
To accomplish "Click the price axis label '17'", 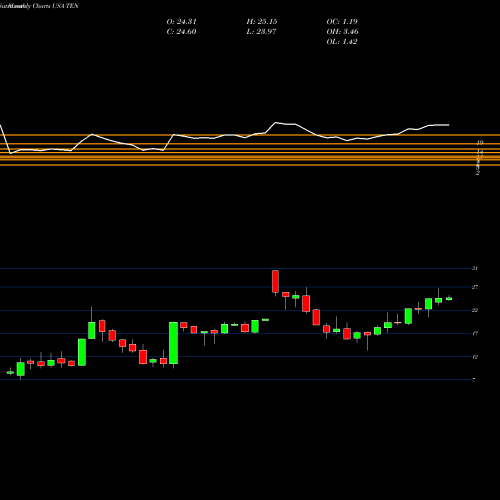I will [475, 333].
